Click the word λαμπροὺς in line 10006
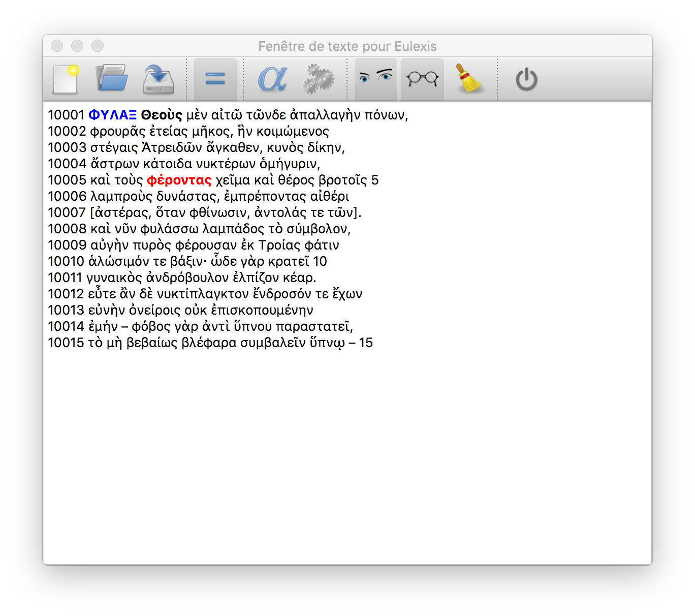This screenshot has width=695, height=616. [121, 196]
